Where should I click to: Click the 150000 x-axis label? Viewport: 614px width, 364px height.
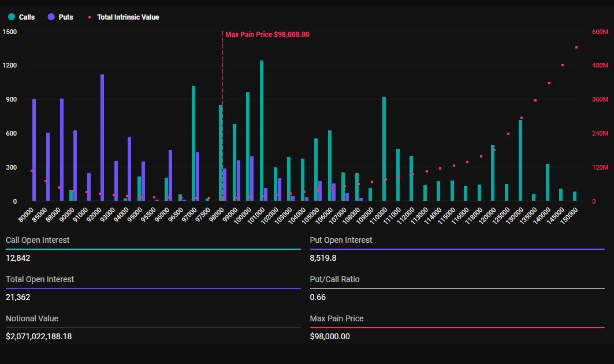(x=569, y=216)
